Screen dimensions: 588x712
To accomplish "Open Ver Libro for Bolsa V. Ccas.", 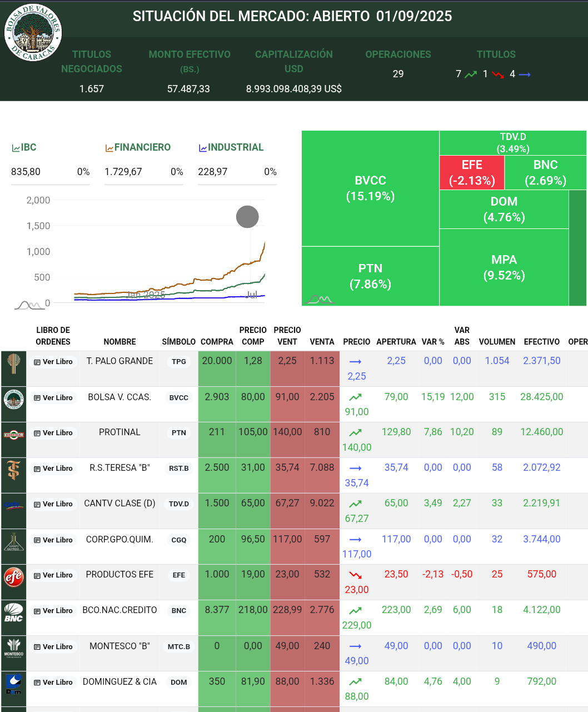I will (x=53, y=398).
